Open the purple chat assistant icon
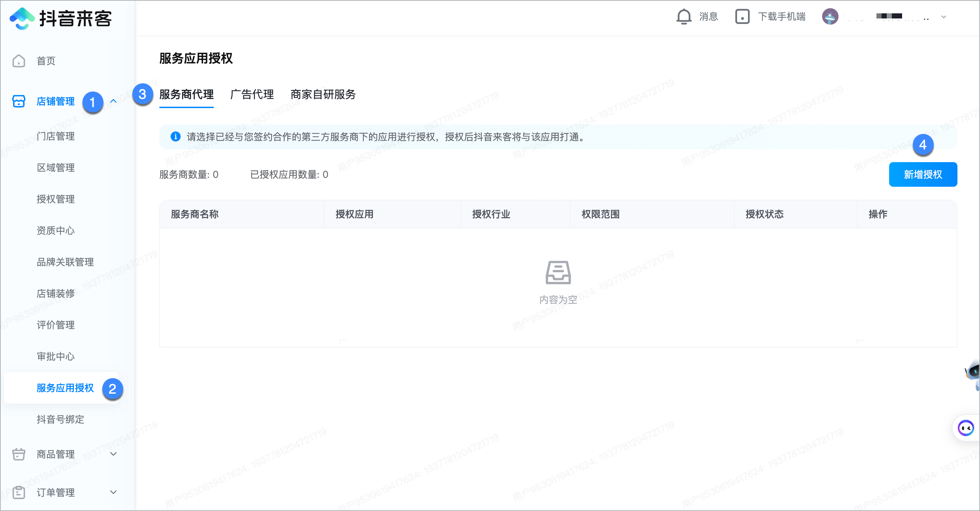980x511 pixels. [x=966, y=428]
